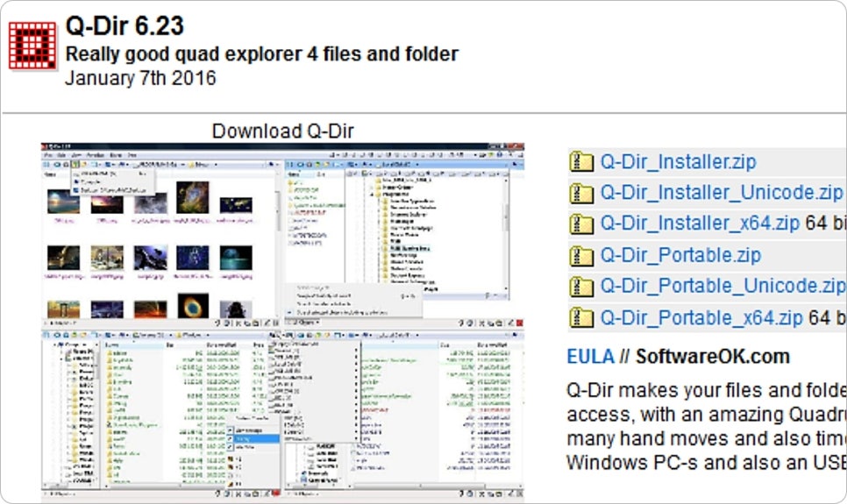The height and width of the screenshot is (504, 847).
Task: Click the folder tree vertical scrollbar in the screenshot
Action: click(506, 232)
